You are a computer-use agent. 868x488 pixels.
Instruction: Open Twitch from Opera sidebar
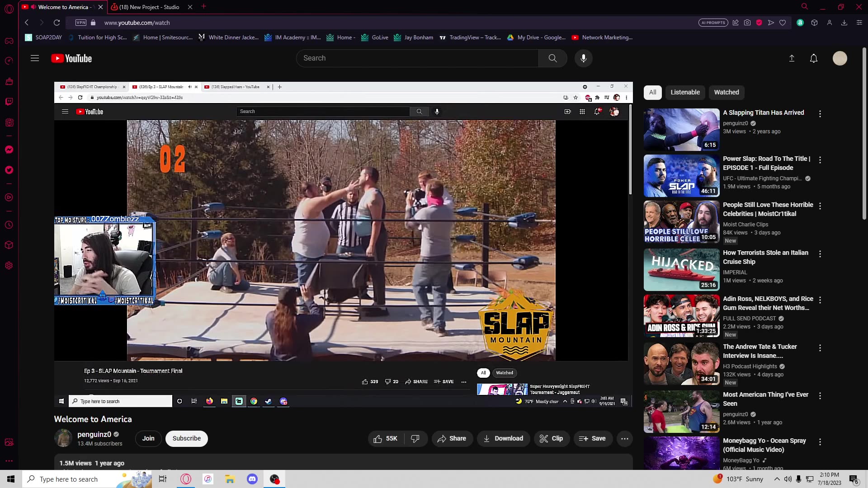pyautogui.click(x=9, y=102)
